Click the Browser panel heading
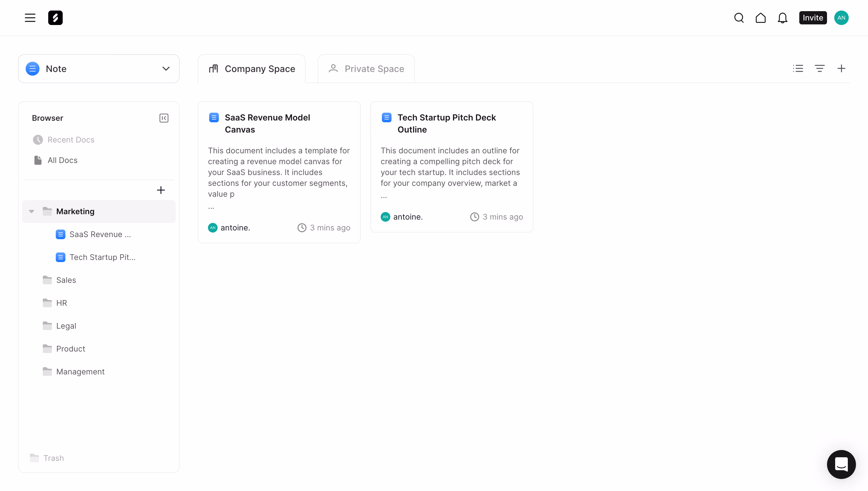Image resolution: width=868 pixels, height=491 pixels. click(48, 118)
